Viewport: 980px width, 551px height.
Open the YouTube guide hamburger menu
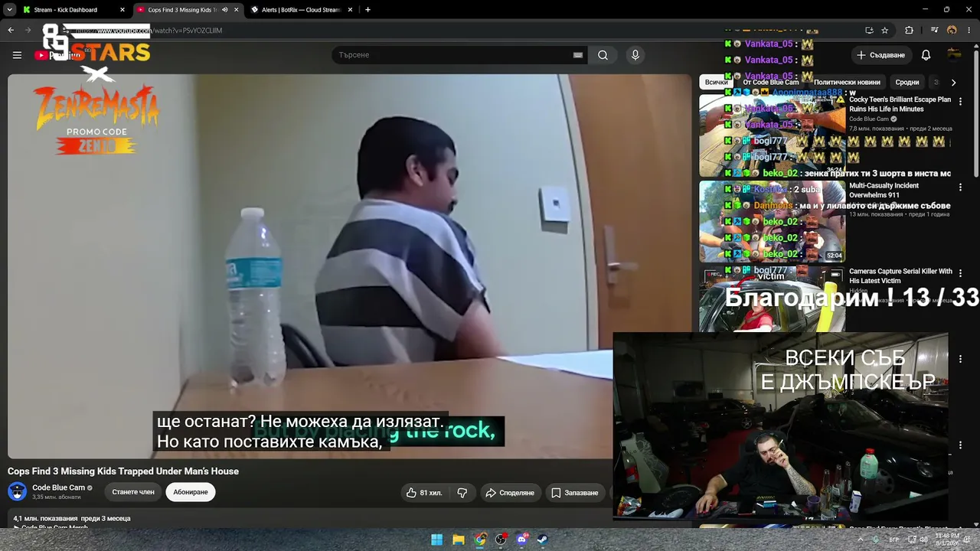pos(17,55)
